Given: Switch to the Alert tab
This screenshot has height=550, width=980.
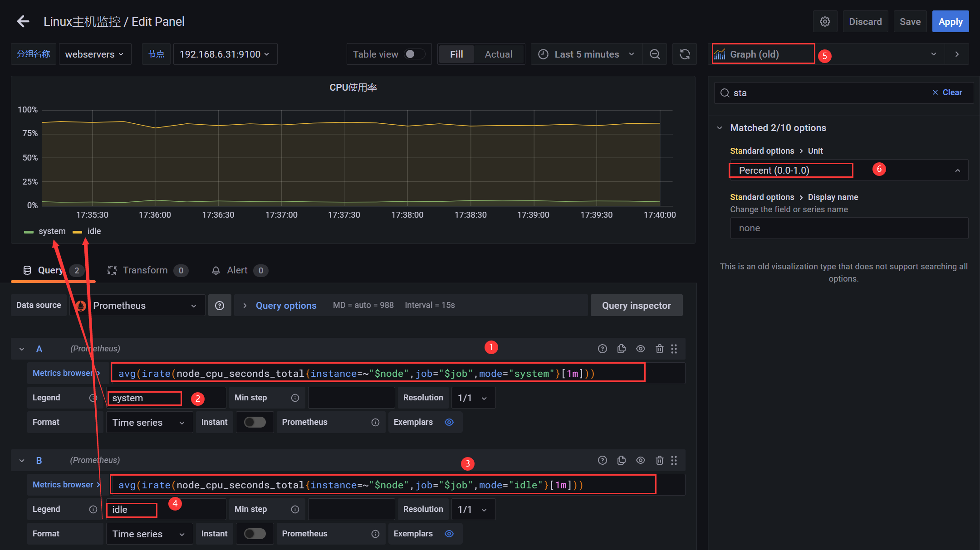Looking at the screenshot, I should tap(240, 270).
